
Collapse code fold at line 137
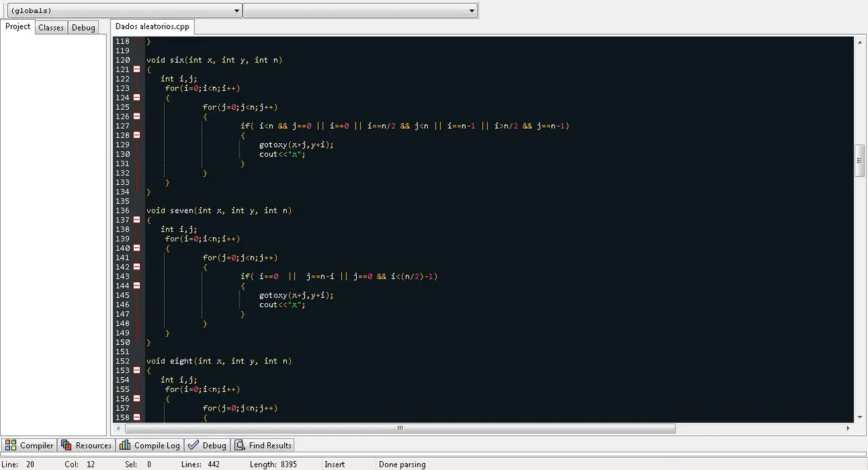(x=136, y=220)
